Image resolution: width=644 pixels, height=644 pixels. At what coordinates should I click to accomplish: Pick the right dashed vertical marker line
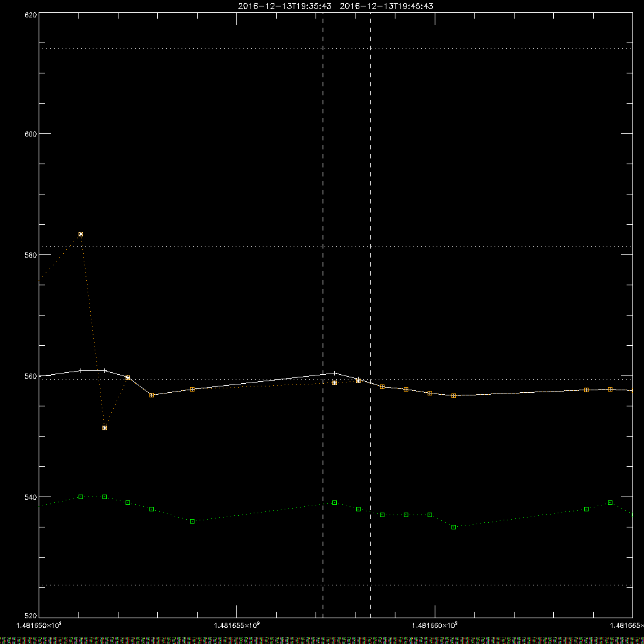pos(371,315)
